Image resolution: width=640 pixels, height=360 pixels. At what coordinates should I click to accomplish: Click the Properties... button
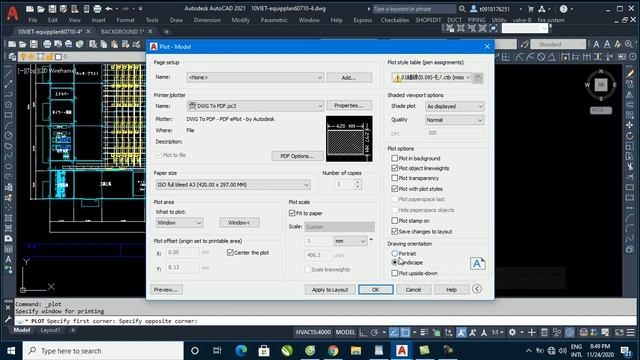coord(349,106)
